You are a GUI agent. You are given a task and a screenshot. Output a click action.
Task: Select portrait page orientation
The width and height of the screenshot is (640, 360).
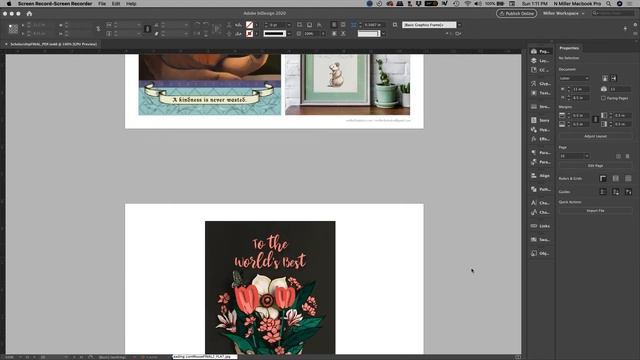click(x=605, y=78)
